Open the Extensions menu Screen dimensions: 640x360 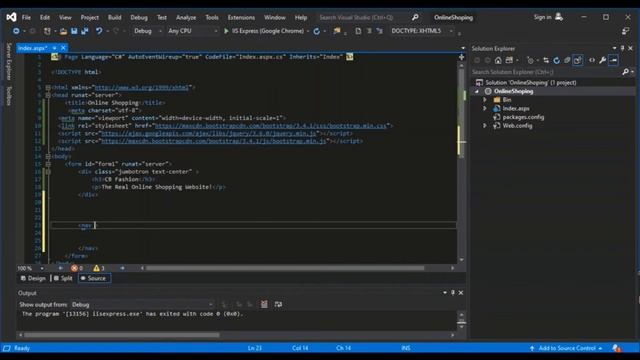point(241,17)
